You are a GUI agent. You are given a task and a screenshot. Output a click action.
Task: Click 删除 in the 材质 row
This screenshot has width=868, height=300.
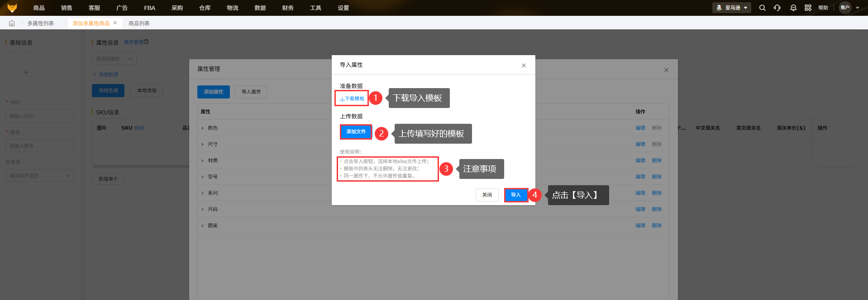click(x=657, y=160)
